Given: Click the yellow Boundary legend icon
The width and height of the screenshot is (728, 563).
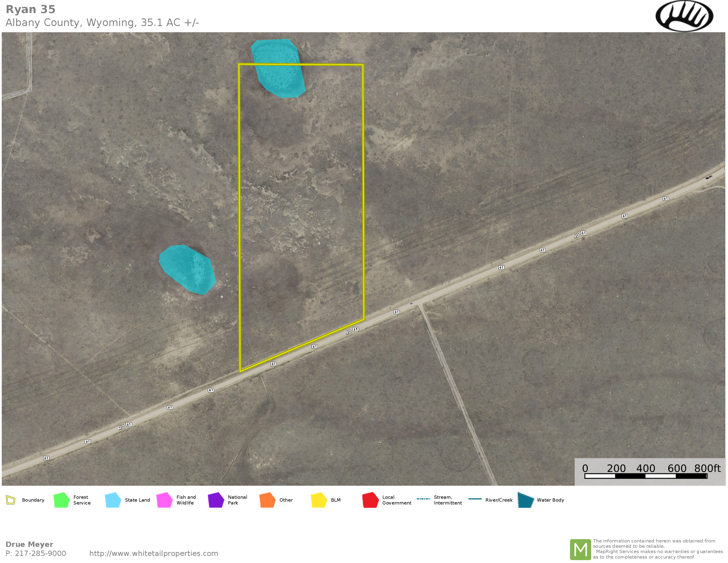Looking at the screenshot, I should coord(11,500).
